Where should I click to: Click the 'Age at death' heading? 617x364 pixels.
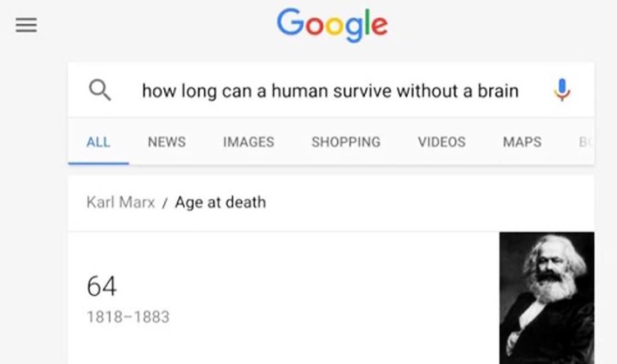pos(220,202)
